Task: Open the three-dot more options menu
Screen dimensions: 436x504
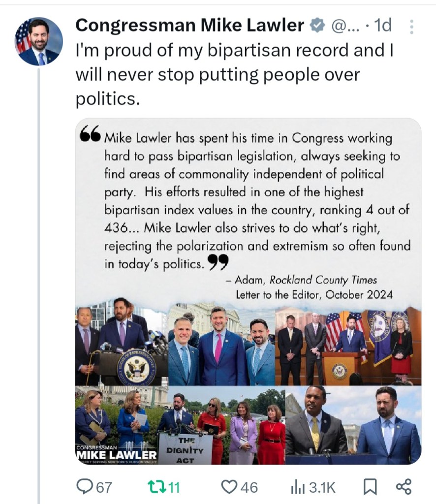Action: [412, 27]
